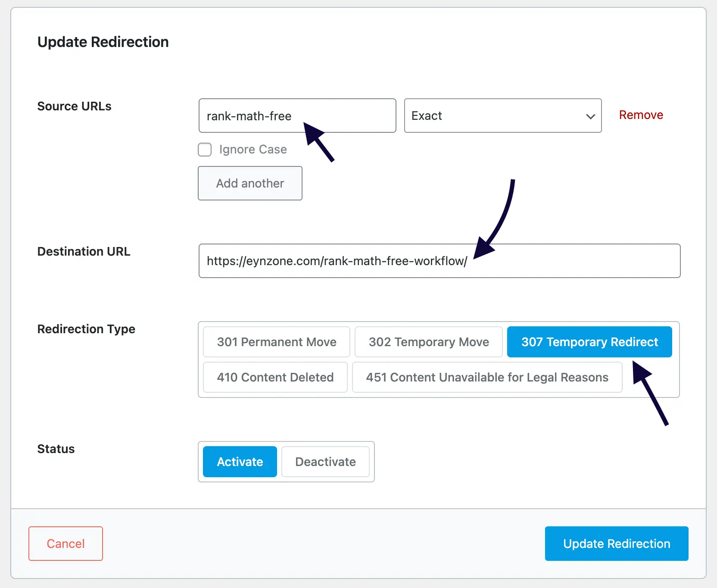The width and height of the screenshot is (717, 588).
Task: Click the Redirection Type label
Action: 86,329
